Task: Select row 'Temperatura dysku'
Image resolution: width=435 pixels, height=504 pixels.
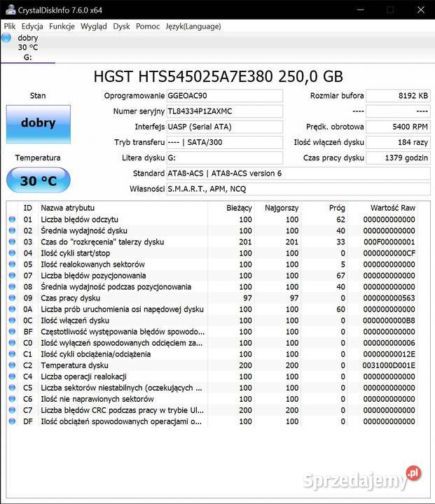Action: point(212,365)
